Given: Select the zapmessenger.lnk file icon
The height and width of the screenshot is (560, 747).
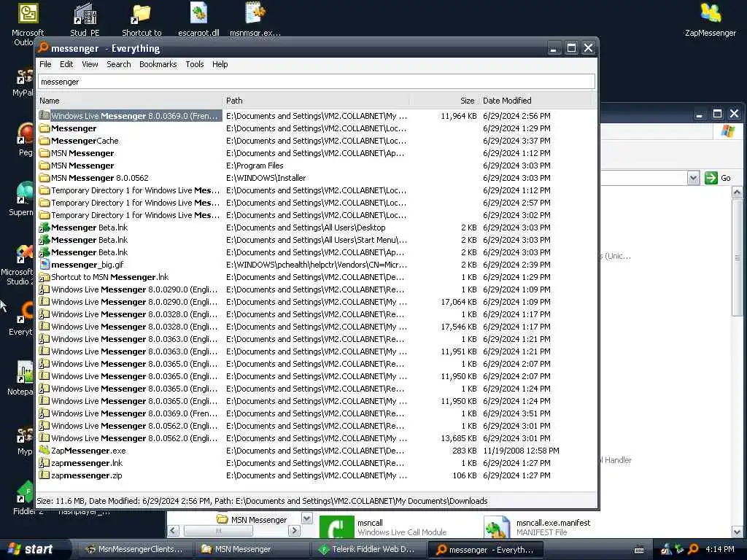Looking at the screenshot, I should tap(44, 462).
